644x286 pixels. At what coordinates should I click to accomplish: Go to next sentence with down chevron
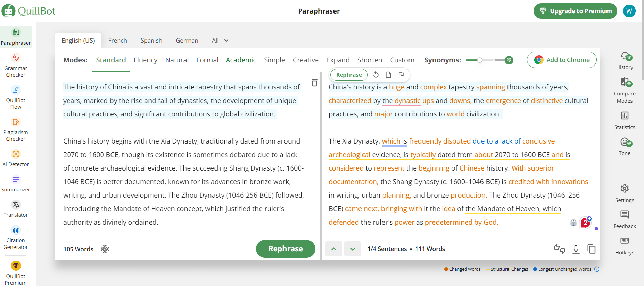click(352, 249)
